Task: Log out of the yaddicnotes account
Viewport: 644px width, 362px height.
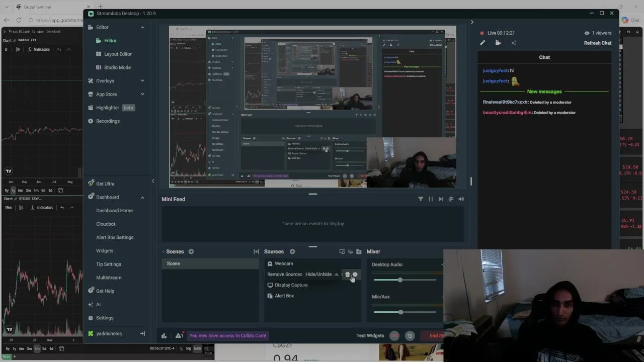Action: (x=142, y=333)
